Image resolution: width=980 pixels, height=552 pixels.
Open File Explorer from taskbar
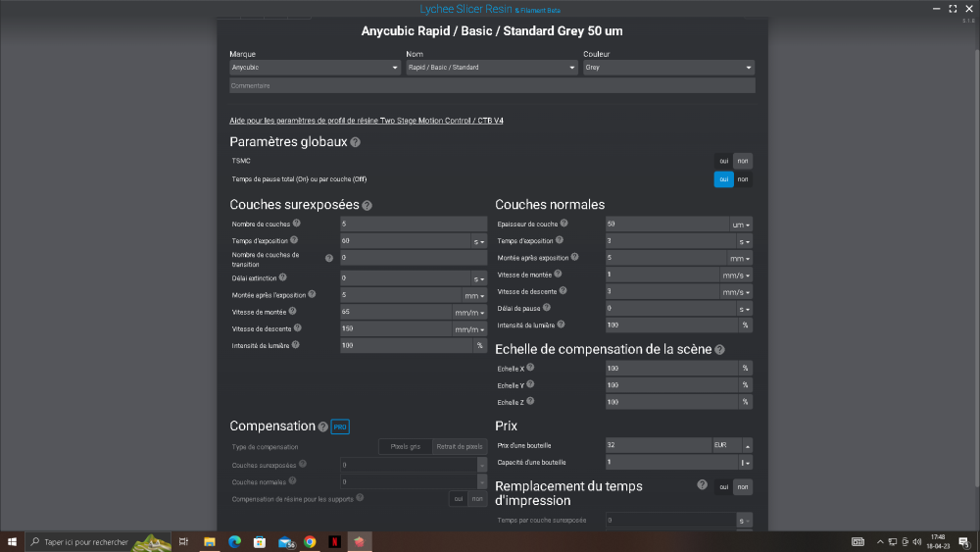[210, 542]
